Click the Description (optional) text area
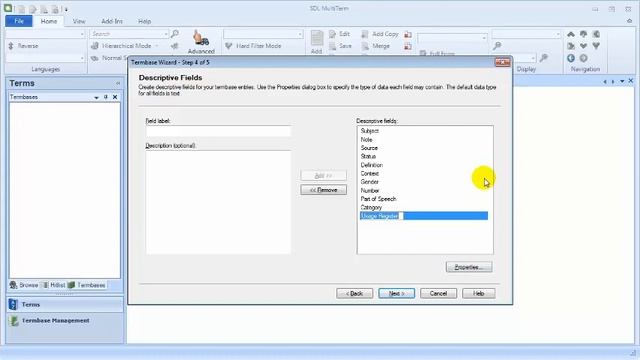Screen dimensions: 640x360 point(218,202)
